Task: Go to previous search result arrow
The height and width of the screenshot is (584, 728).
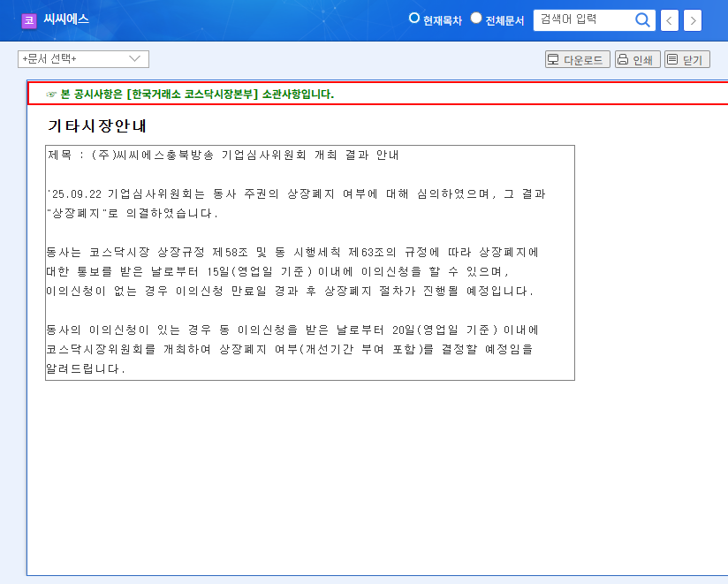Action: (x=670, y=20)
